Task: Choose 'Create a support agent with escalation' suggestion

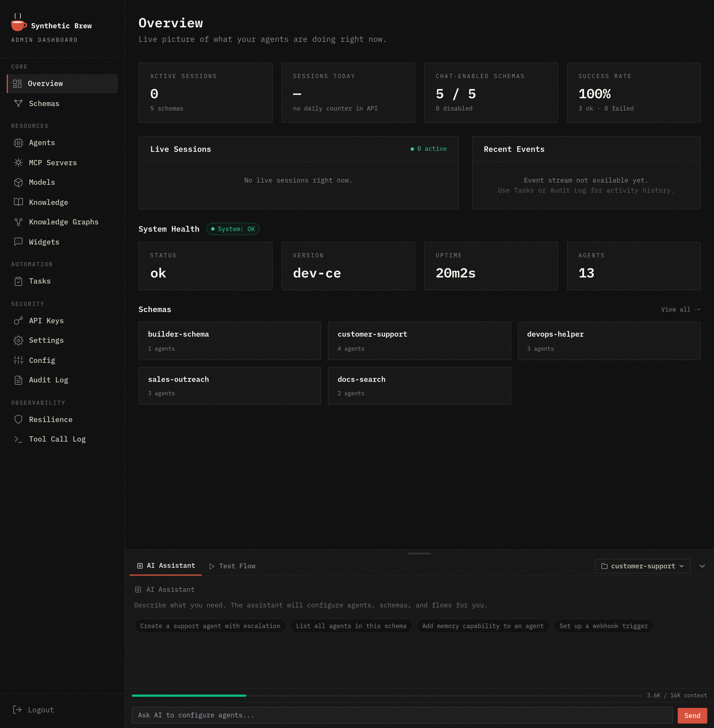Action: pos(210,626)
